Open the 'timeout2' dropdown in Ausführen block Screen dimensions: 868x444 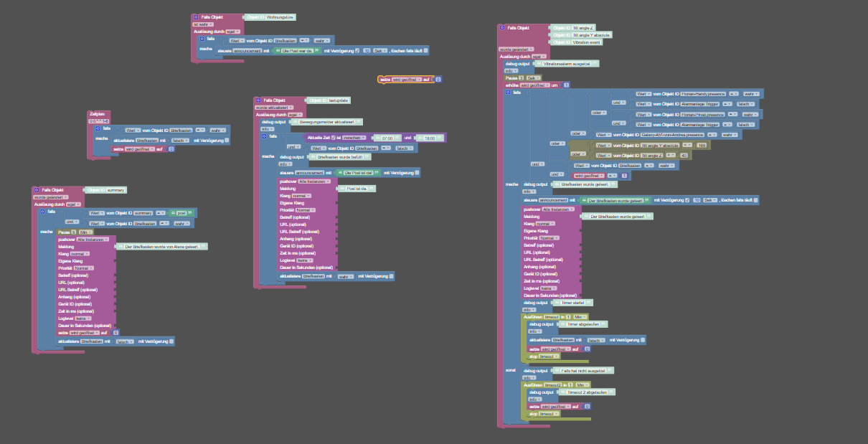click(x=553, y=385)
